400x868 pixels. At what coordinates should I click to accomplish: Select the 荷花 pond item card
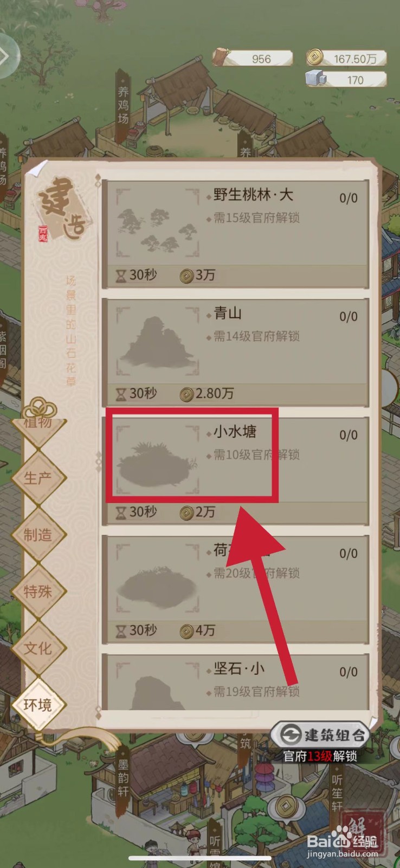(x=236, y=590)
